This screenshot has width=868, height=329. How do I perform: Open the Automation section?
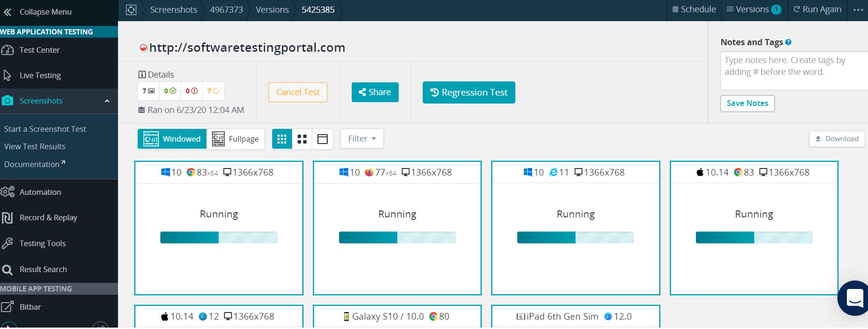pos(40,192)
